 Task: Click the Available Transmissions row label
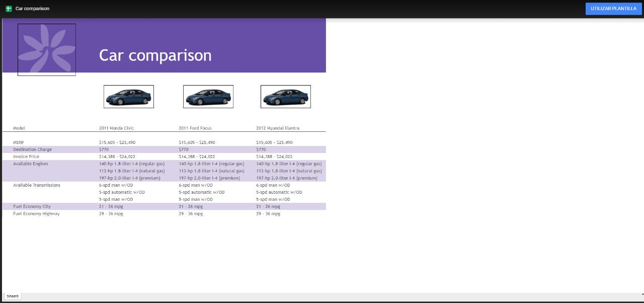37,185
